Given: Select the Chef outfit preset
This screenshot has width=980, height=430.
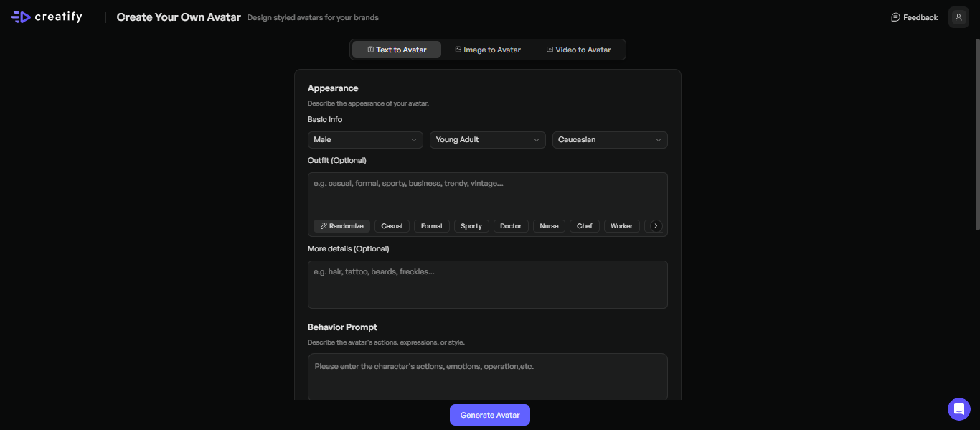Looking at the screenshot, I should [584, 225].
